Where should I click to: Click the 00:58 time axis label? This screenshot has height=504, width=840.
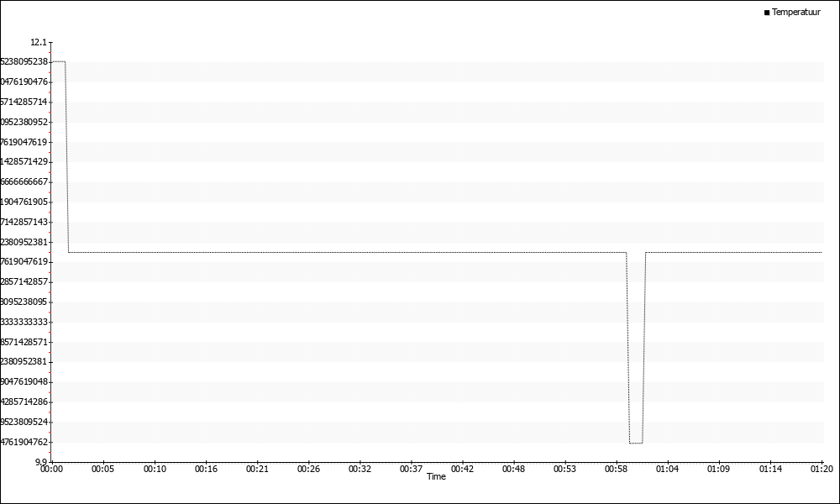[x=616, y=470]
